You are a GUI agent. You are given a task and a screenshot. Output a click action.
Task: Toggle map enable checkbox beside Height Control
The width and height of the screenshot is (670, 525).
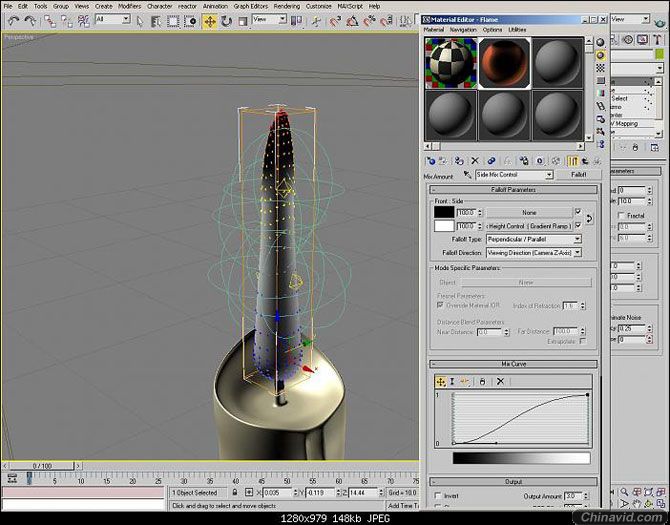[578, 225]
